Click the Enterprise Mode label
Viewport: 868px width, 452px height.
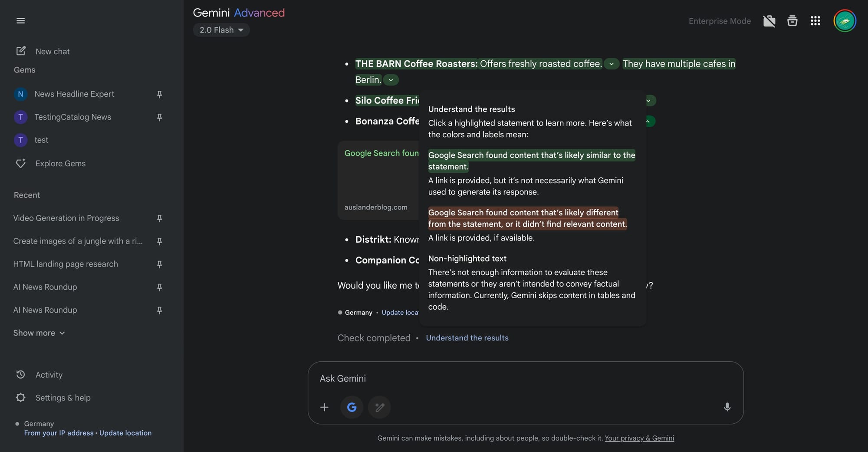coord(720,21)
